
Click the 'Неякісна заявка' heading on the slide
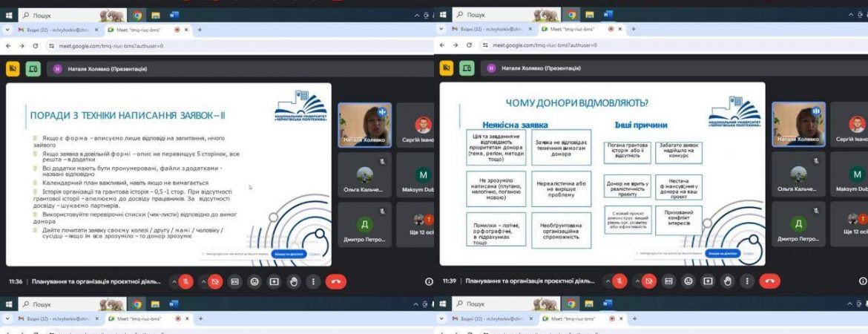[516, 125]
